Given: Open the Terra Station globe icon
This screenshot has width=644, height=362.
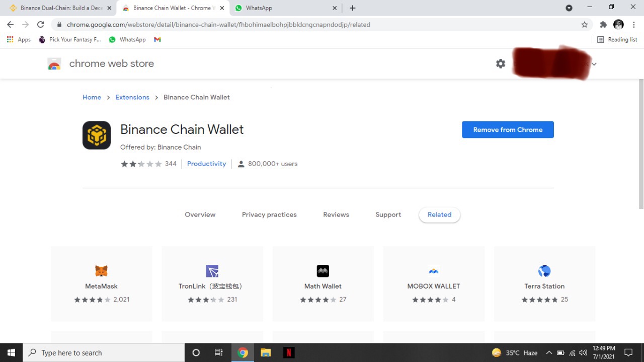Looking at the screenshot, I should [x=544, y=271].
